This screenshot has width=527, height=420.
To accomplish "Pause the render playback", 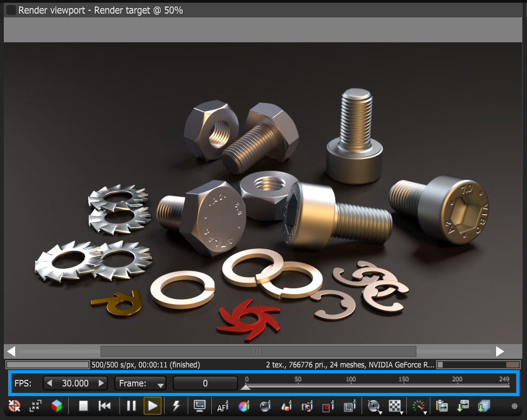I will pos(131,405).
